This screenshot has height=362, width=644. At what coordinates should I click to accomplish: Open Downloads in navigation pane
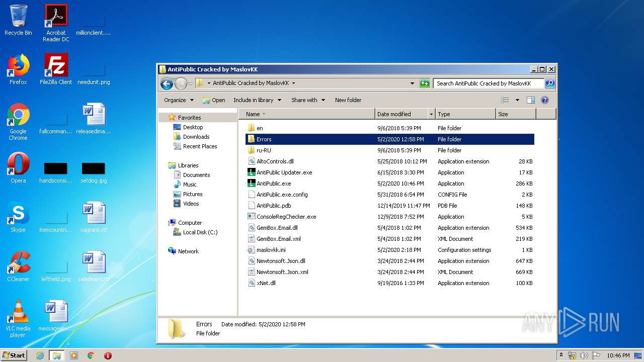coord(196,137)
